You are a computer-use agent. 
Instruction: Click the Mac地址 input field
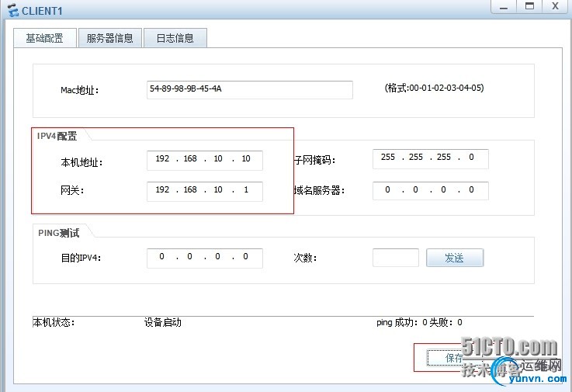(249, 90)
